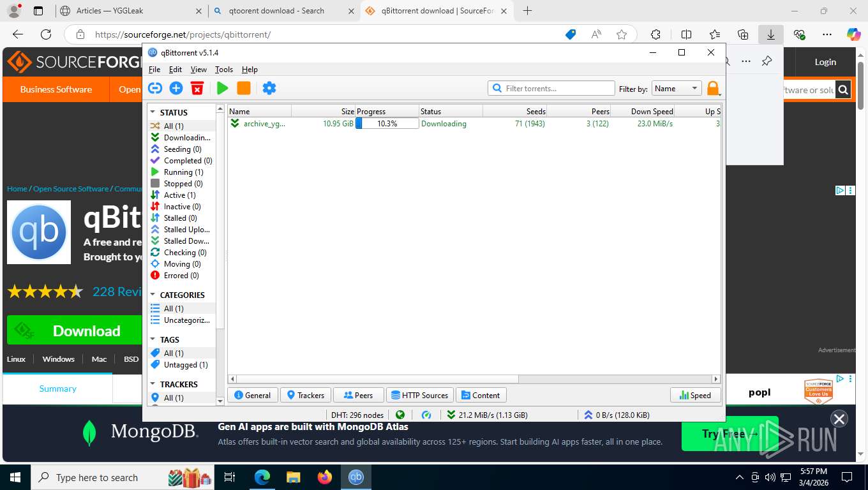Image resolution: width=868 pixels, height=490 pixels.
Task: Collapse the TRACKERS section
Action: [153, 384]
